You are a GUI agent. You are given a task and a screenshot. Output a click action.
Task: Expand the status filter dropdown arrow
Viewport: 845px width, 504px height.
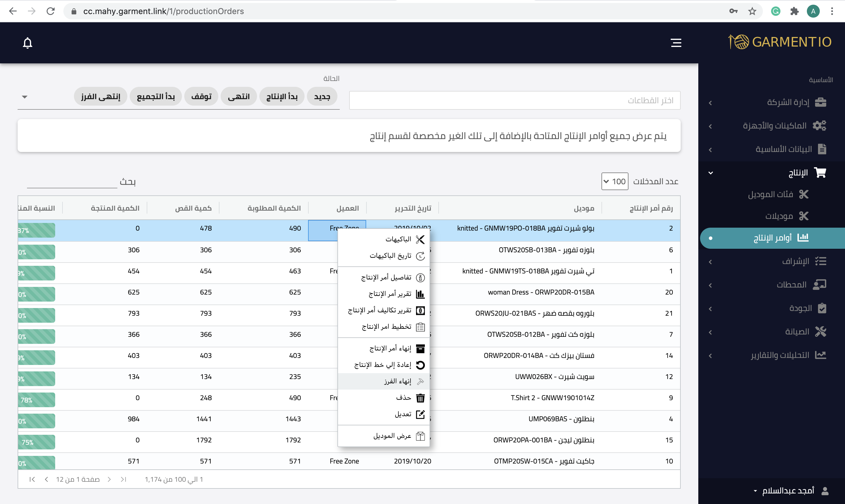(24, 97)
